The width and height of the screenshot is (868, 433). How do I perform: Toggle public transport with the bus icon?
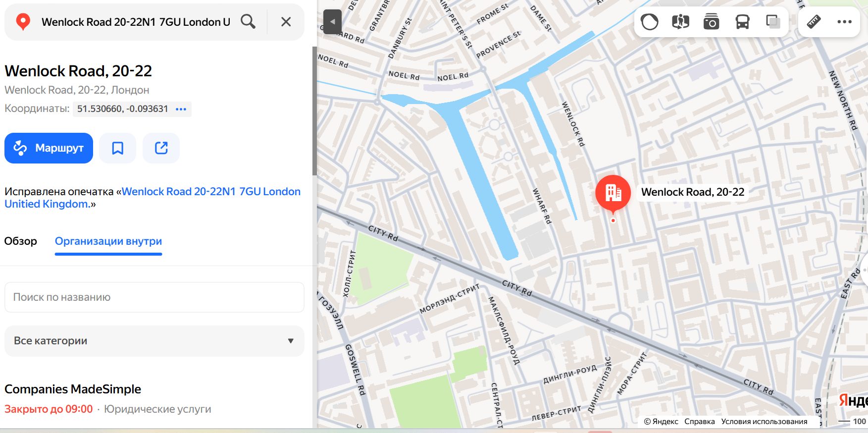click(x=742, y=22)
